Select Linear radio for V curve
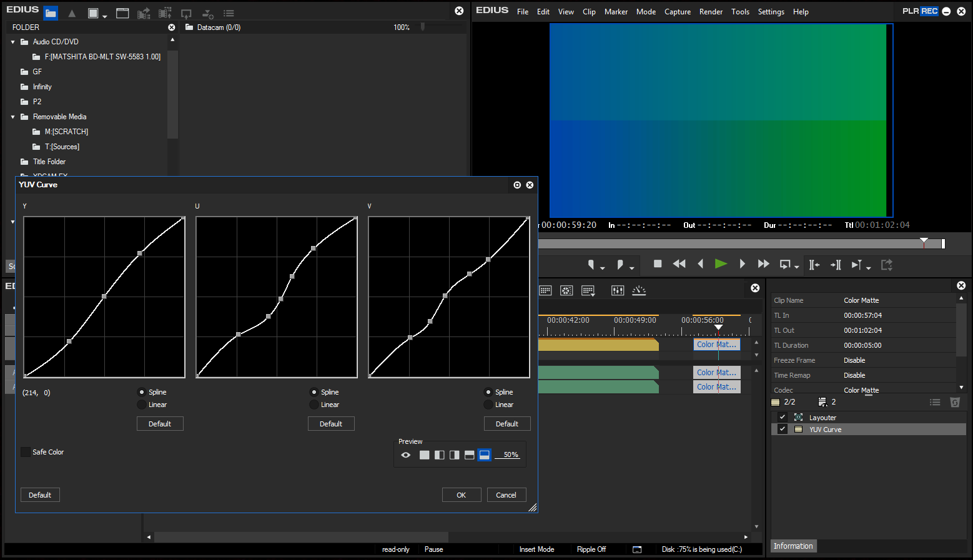 tap(488, 405)
